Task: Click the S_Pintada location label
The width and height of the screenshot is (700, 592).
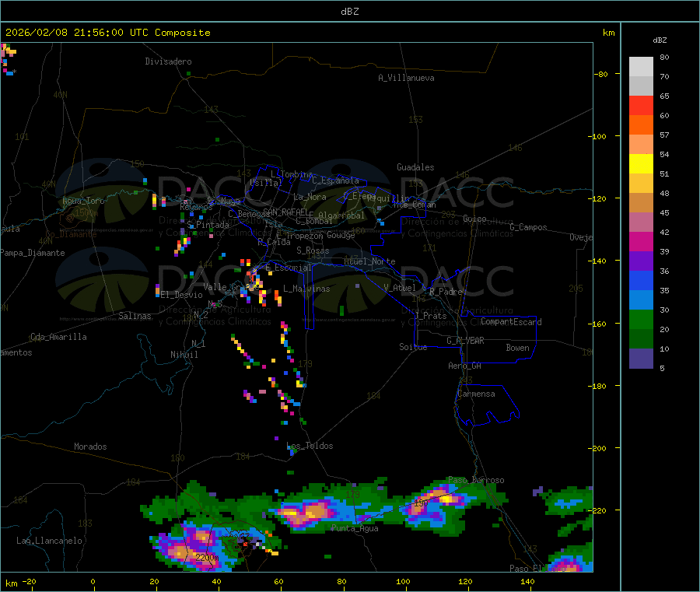Action: pos(208,225)
